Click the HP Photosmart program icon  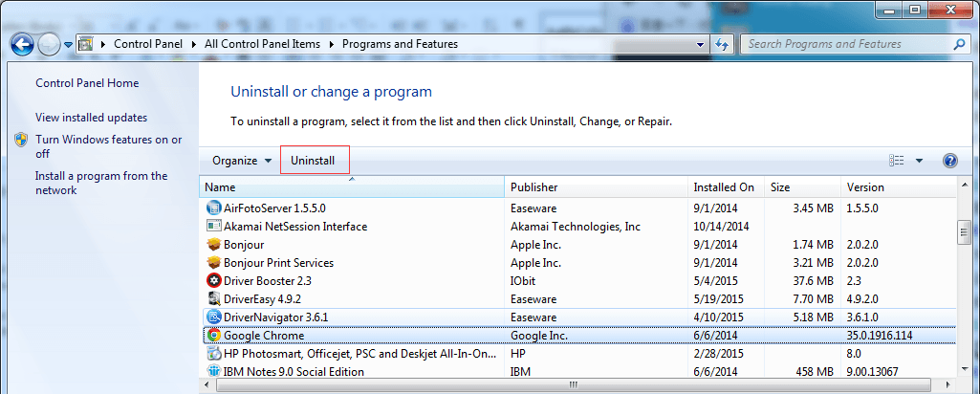pyautogui.click(x=214, y=354)
